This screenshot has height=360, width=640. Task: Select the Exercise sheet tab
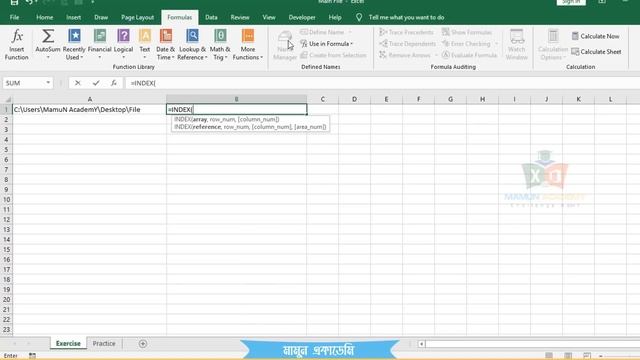point(68,344)
